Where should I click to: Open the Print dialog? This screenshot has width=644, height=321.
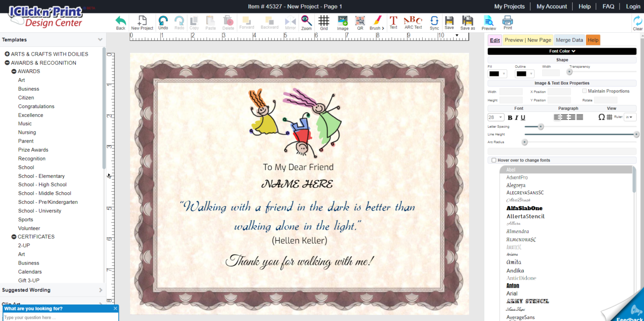click(x=507, y=22)
